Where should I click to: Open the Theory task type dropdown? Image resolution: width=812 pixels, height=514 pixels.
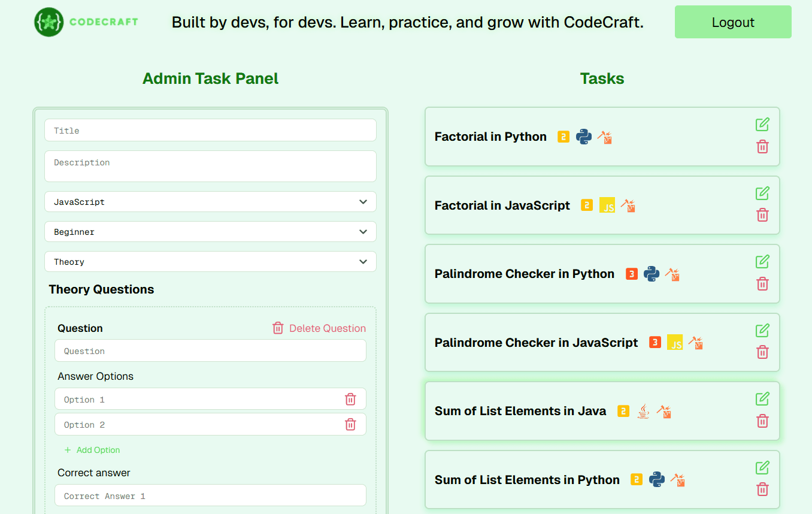pyautogui.click(x=210, y=262)
